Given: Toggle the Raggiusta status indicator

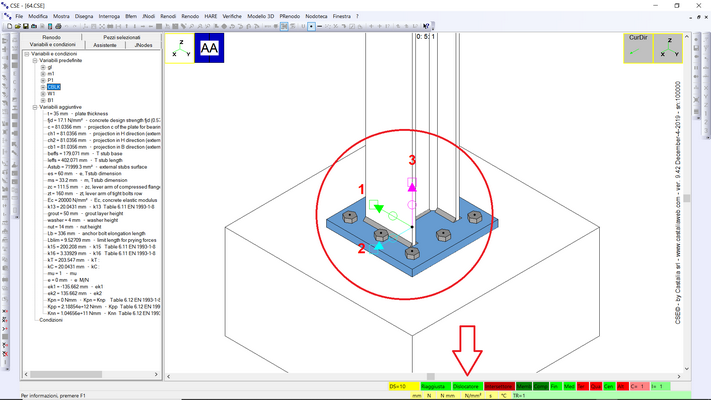Looking at the screenshot, I should pos(433,385).
